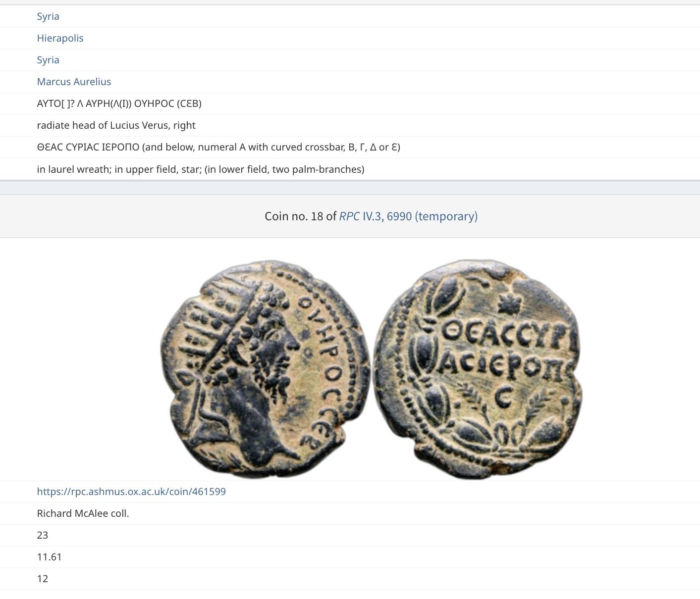The height and width of the screenshot is (599, 700).
Task: Follow the Syria link above Hierapolis
Action: (48, 16)
